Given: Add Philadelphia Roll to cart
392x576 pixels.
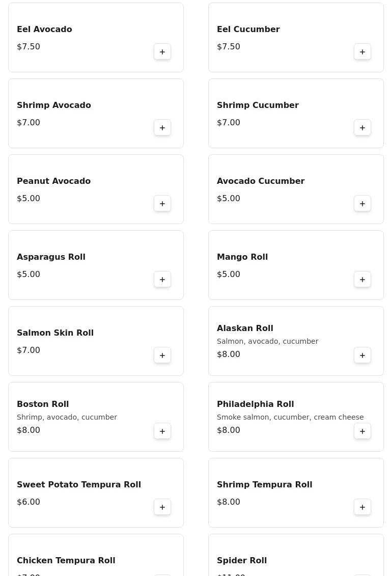Looking at the screenshot, I should pyautogui.click(x=362, y=431).
